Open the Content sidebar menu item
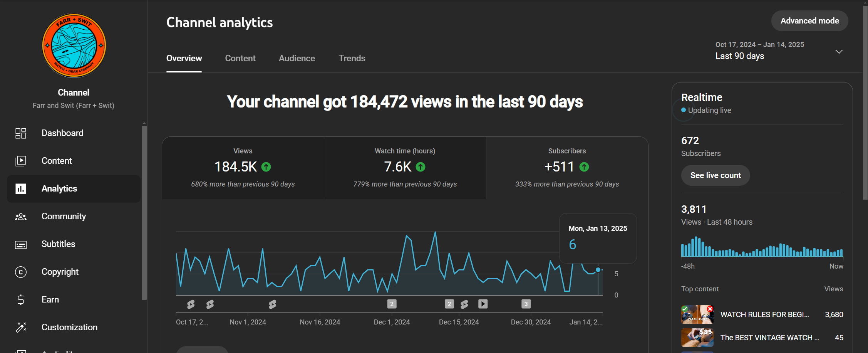 tap(74, 161)
